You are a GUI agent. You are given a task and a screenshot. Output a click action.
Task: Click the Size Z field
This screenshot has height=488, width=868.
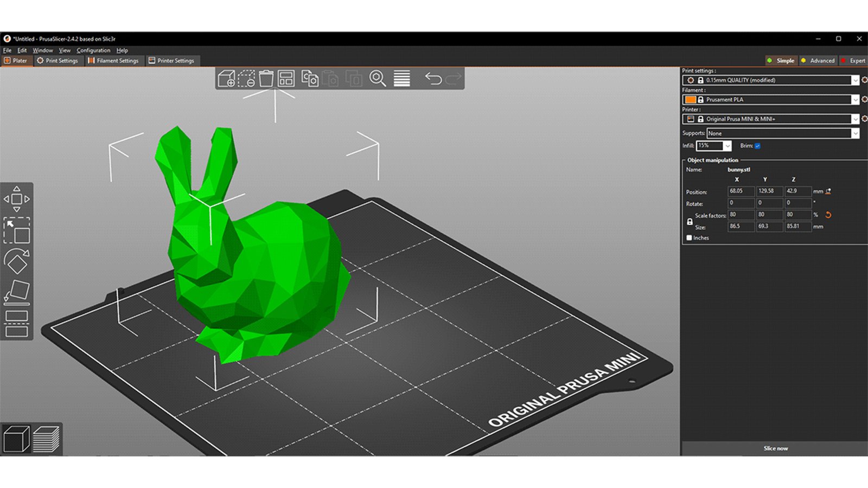point(798,226)
